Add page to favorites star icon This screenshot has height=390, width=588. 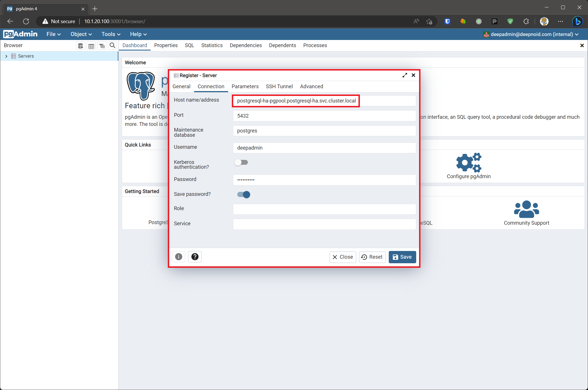point(429,21)
